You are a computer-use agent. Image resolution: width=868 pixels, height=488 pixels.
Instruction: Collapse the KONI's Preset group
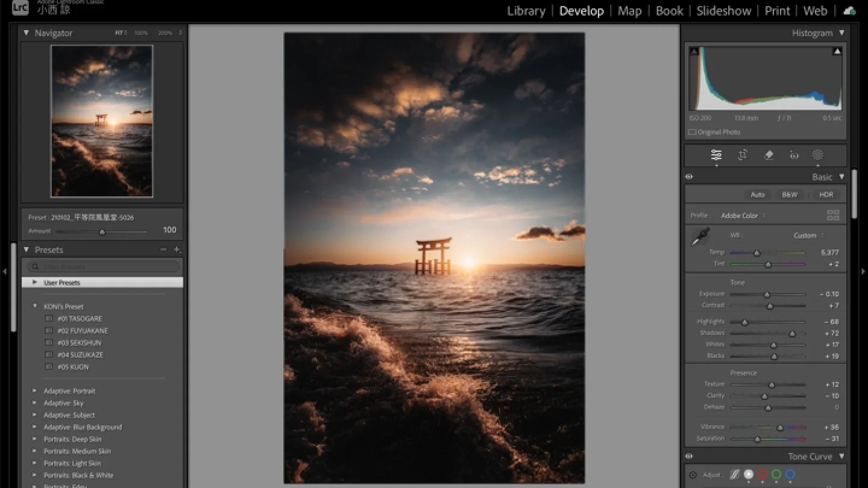[35, 306]
